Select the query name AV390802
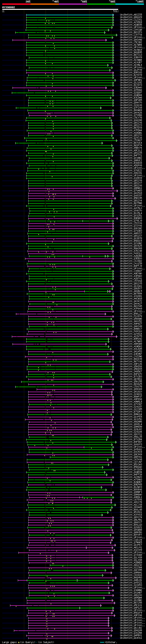Screen dimensions: 146x644 click(x=8, y=8)
